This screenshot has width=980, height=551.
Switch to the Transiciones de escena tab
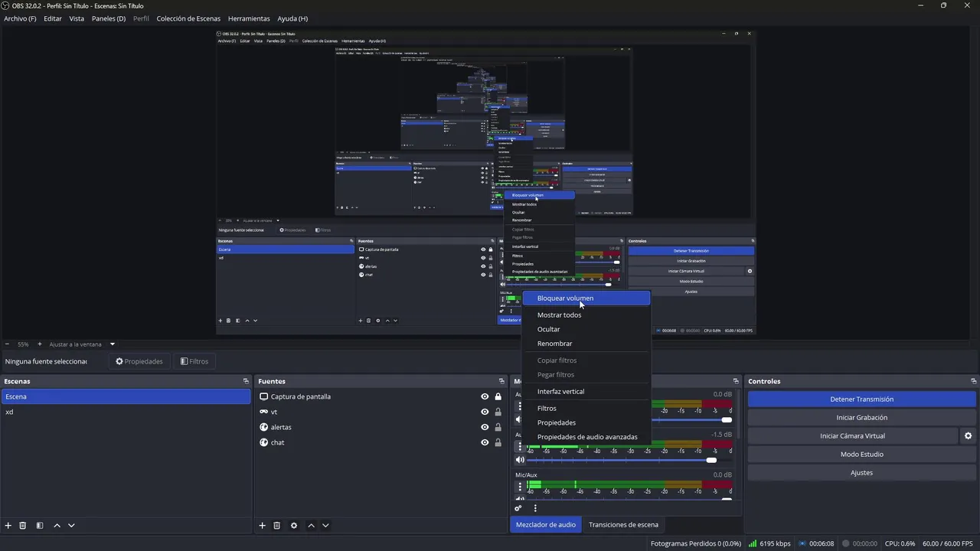click(623, 525)
